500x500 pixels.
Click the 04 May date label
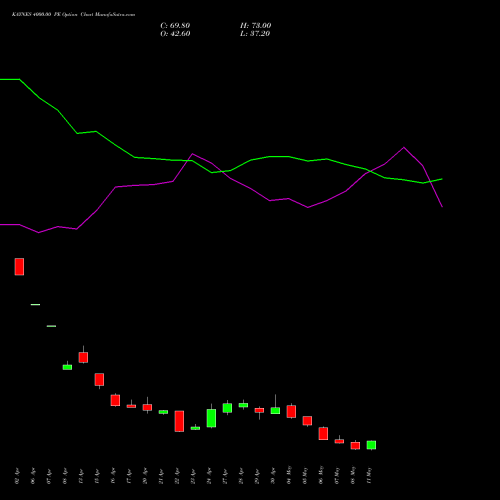289,475
